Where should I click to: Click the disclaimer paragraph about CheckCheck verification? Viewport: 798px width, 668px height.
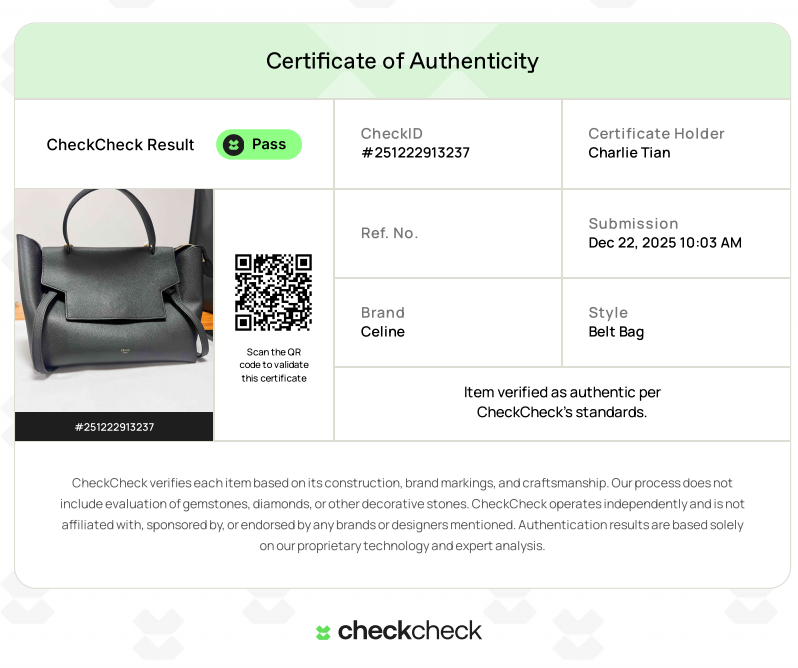coord(402,514)
